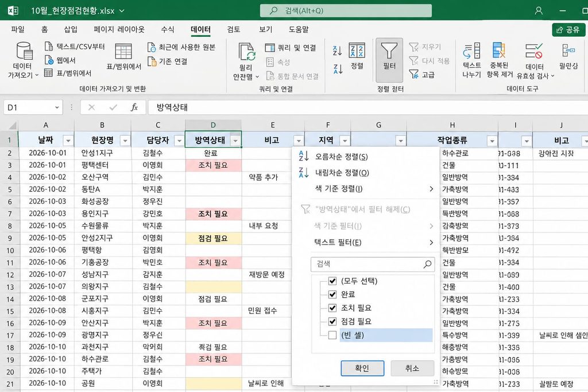Viewport: 588px width, 392px height.
Task: Open the 색 기준 정렬(I) submenu
Action: click(x=366, y=189)
